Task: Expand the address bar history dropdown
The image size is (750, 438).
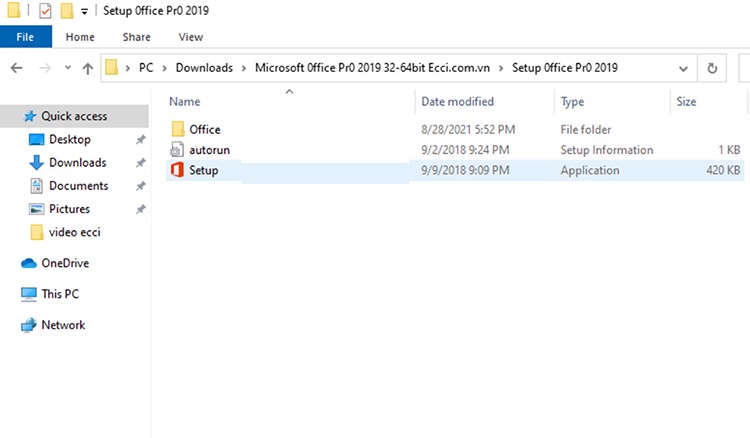Action: click(x=684, y=68)
